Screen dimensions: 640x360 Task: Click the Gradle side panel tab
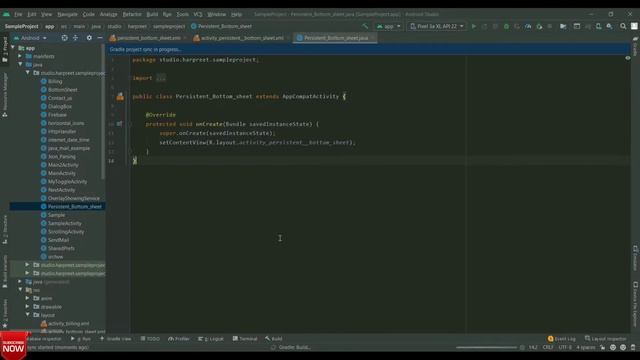[635, 47]
